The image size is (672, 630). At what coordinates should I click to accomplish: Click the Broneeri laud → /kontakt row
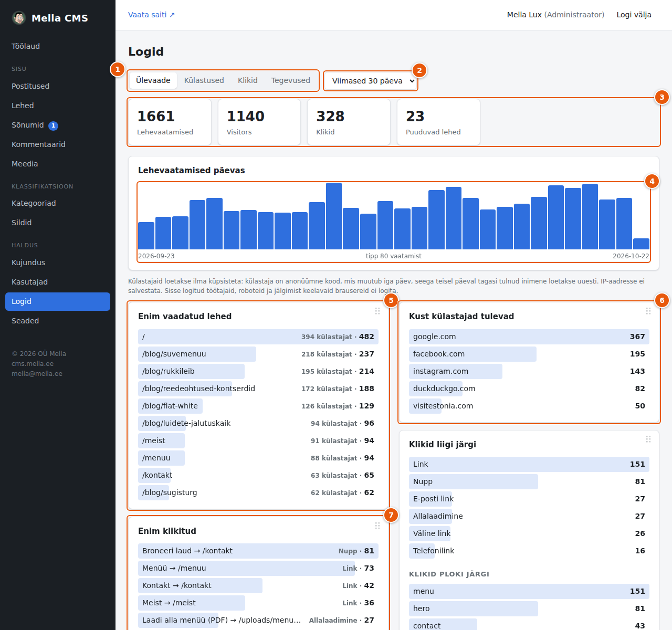258,551
